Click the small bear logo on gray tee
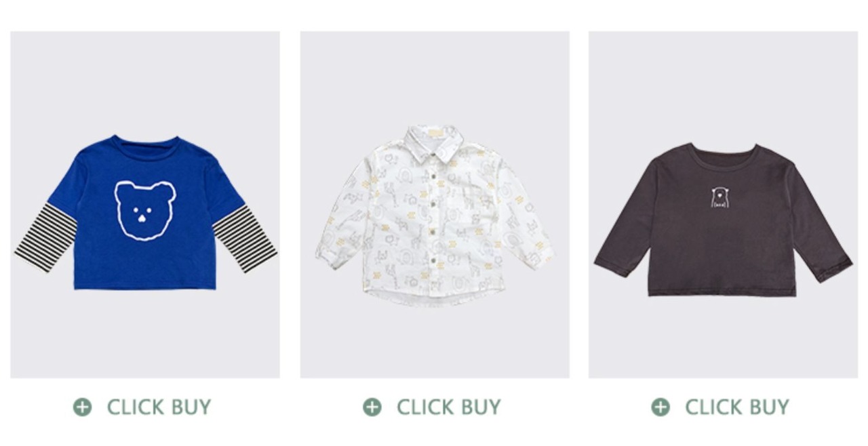The width and height of the screenshot is (868, 446). pyautogui.click(x=720, y=197)
